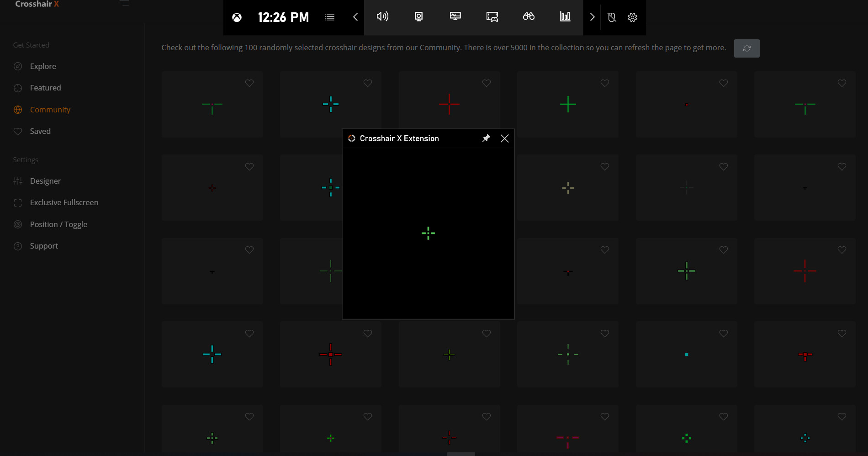Toggle notifications mute on the Game Bar
Image resolution: width=868 pixels, height=456 pixels.
tap(612, 17)
